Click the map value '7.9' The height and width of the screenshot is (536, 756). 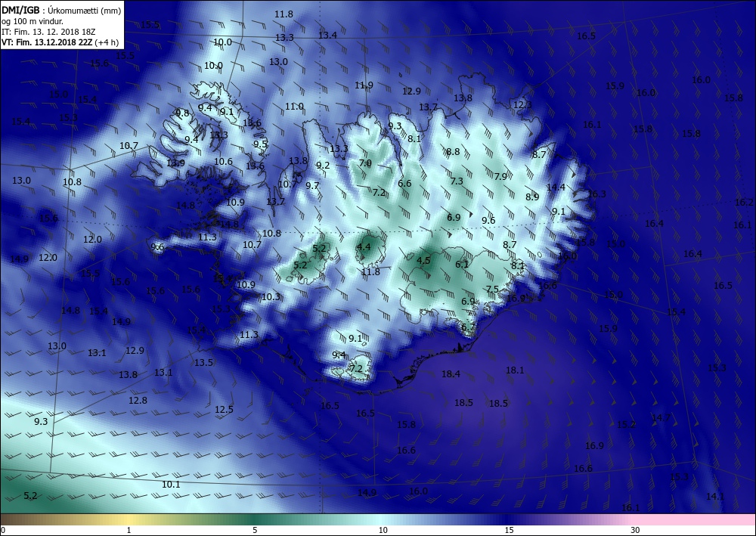[x=500, y=176]
